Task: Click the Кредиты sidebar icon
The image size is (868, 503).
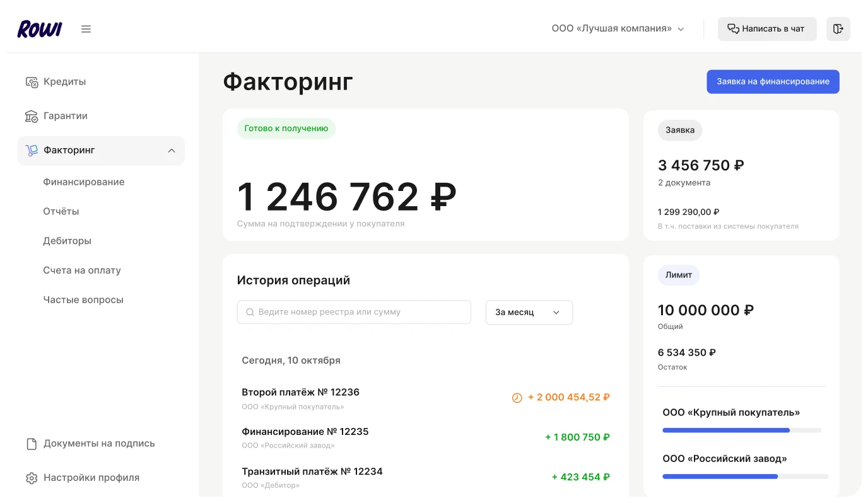Action: pyautogui.click(x=32, y=82)
